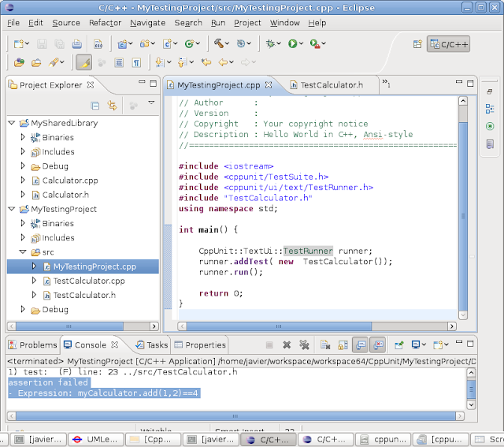Expand TestCalculator.cpp tree node
The image size is (504, 447).
click(x=34, y=281)
